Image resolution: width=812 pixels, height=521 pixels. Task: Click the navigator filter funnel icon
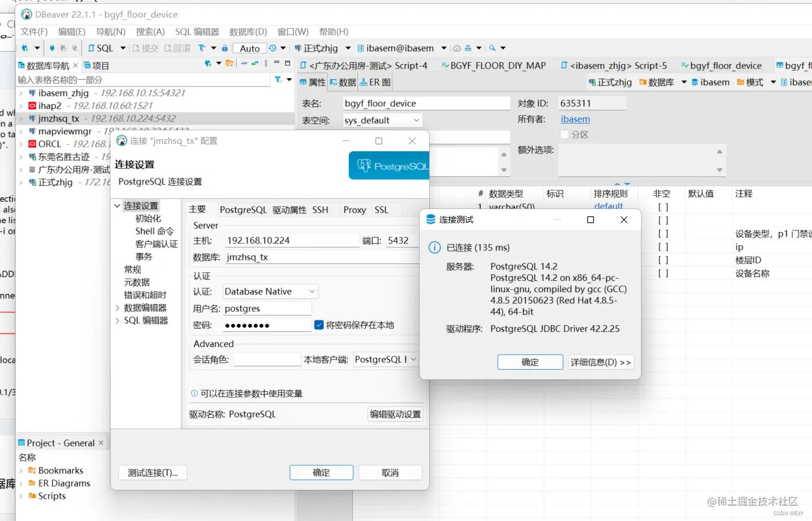[x=278, y=79]
